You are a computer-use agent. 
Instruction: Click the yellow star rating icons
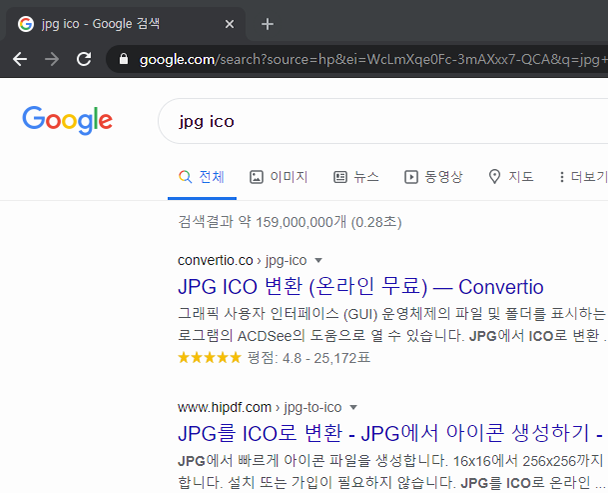pyautogui.click(x=209, y=357)
